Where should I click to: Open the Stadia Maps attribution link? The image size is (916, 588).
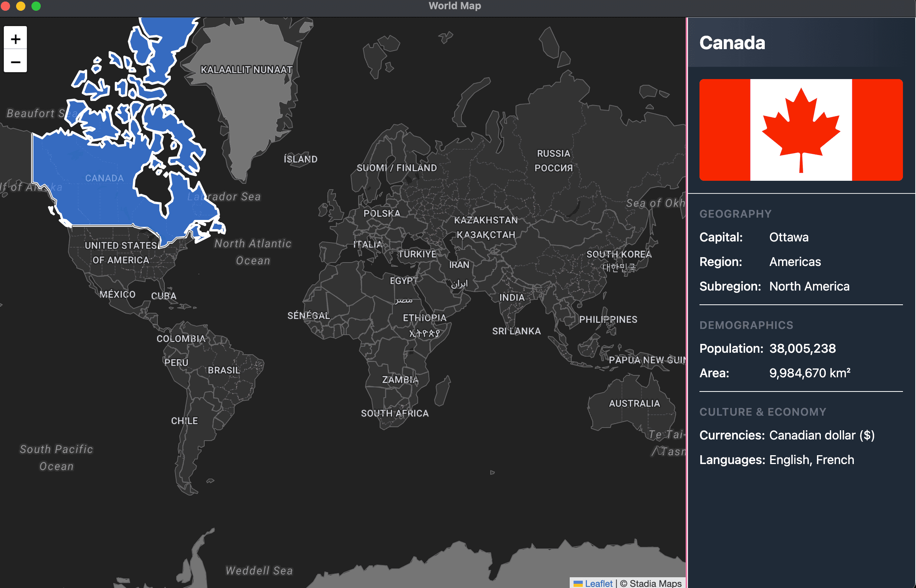652,583
